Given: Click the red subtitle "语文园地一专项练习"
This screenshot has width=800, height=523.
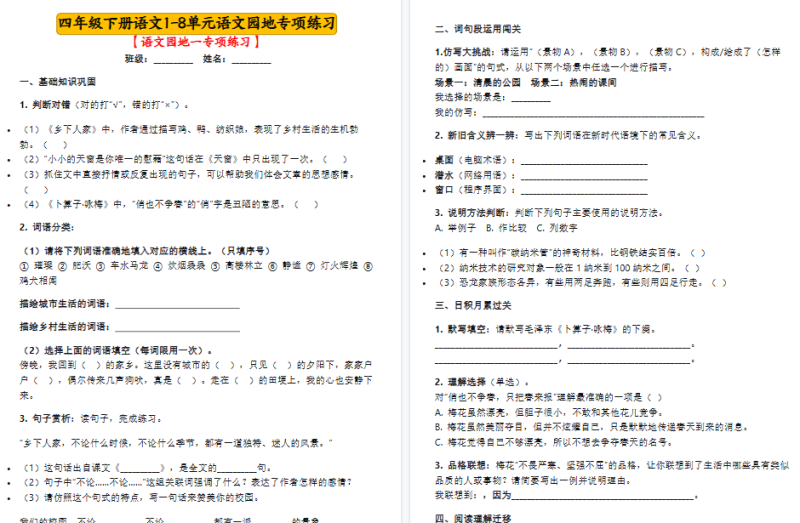Looking at the screenshot, I should tap(196, 42).
